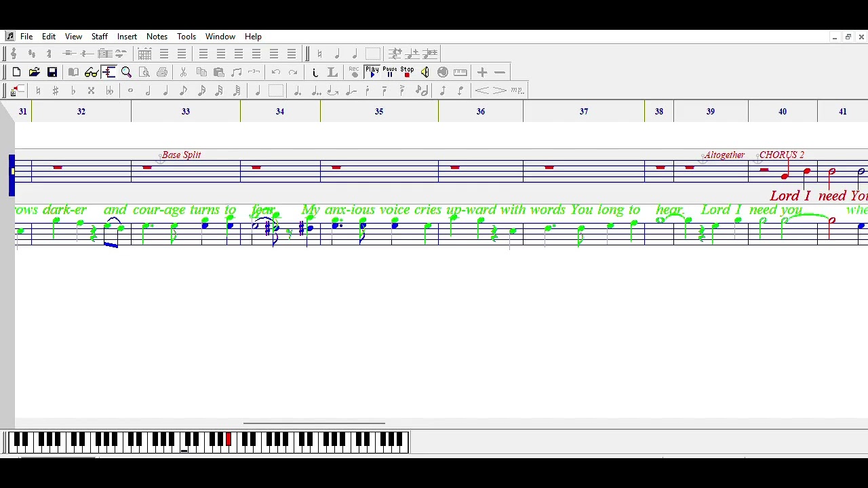Open the View menu

[73, 37]
